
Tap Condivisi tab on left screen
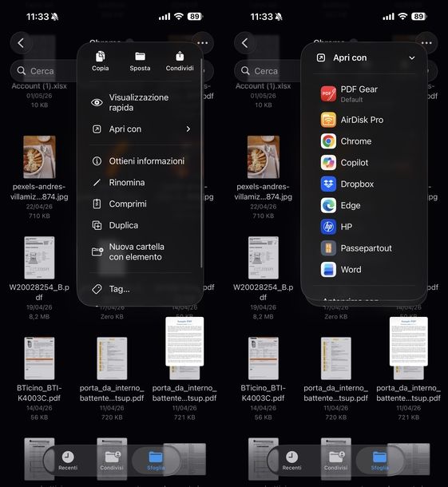(112, 461)
